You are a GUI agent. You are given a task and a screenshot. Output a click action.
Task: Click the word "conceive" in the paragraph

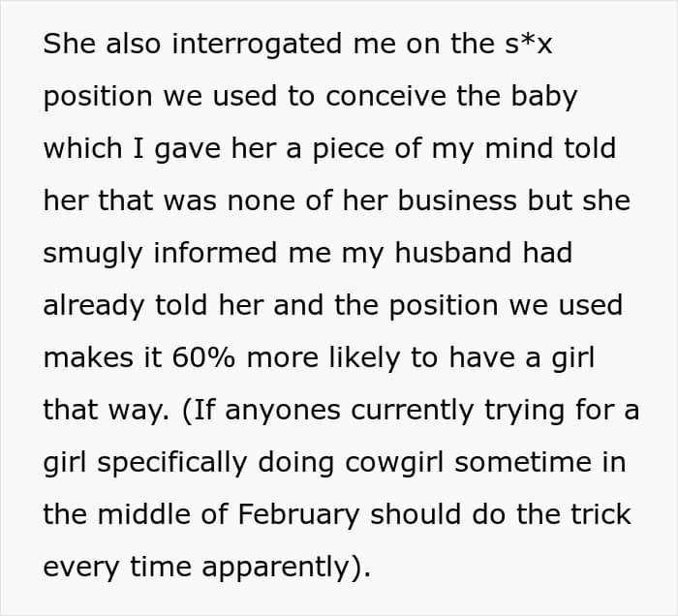click(385, 96)
